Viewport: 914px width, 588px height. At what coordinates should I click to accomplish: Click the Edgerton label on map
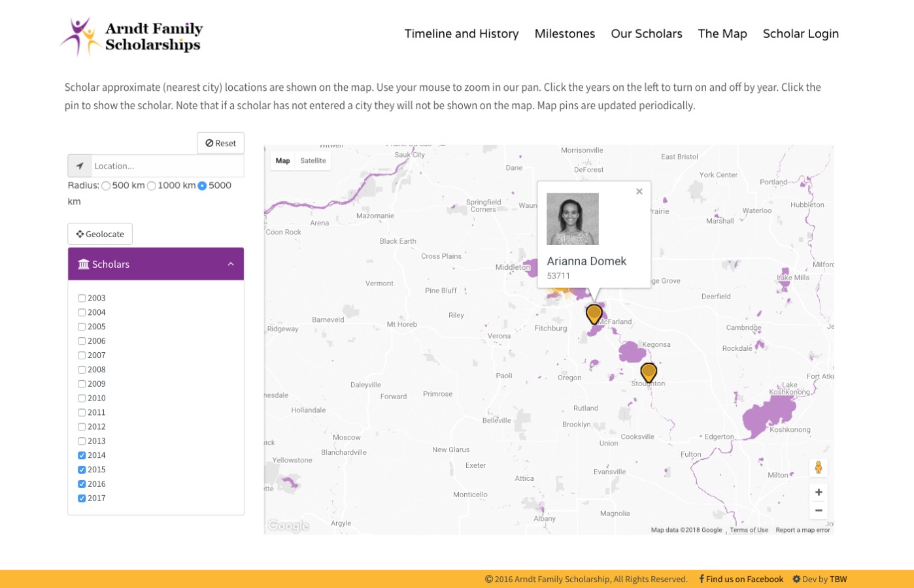(x=719, y=436)
